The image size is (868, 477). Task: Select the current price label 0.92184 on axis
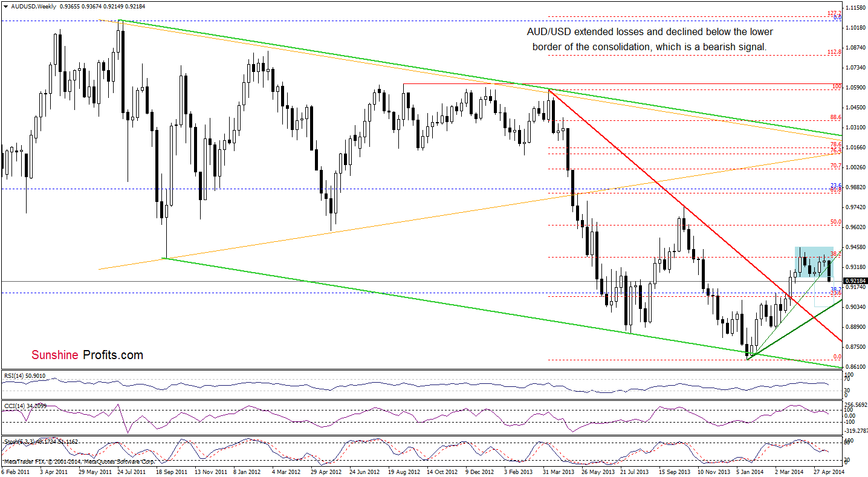(855, 281)
